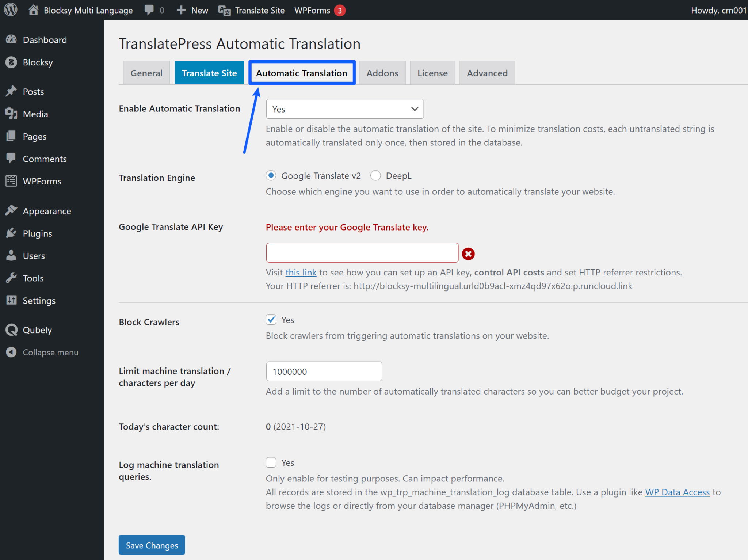Screen dimensions: 748x560
Task: Open the WordPress logo menu
Action: (10, 10)
